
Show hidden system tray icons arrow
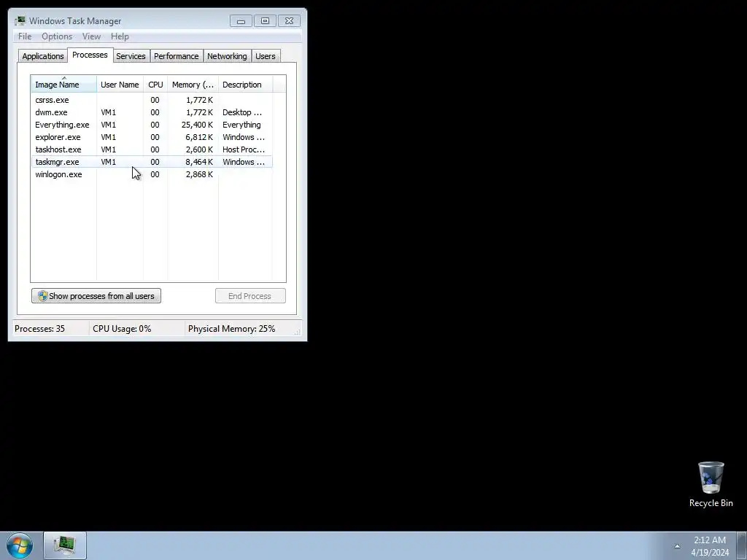coord(677,546)
